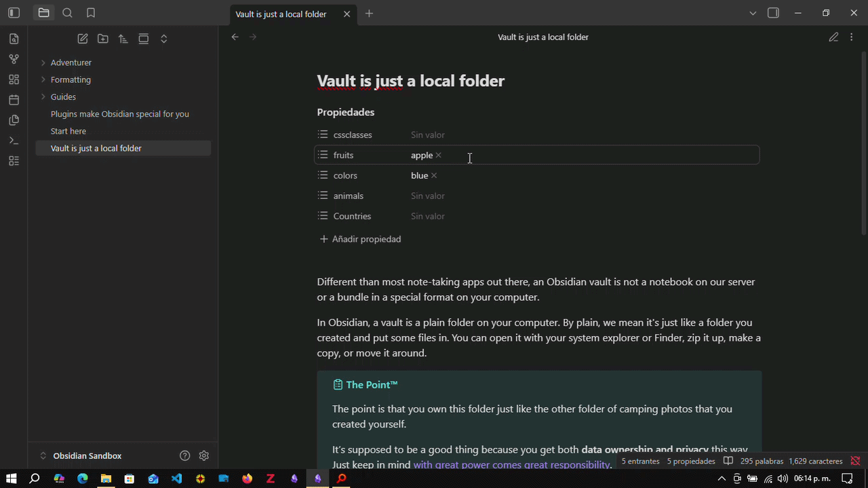Click 295 palabras word count

tap(762, 461)
